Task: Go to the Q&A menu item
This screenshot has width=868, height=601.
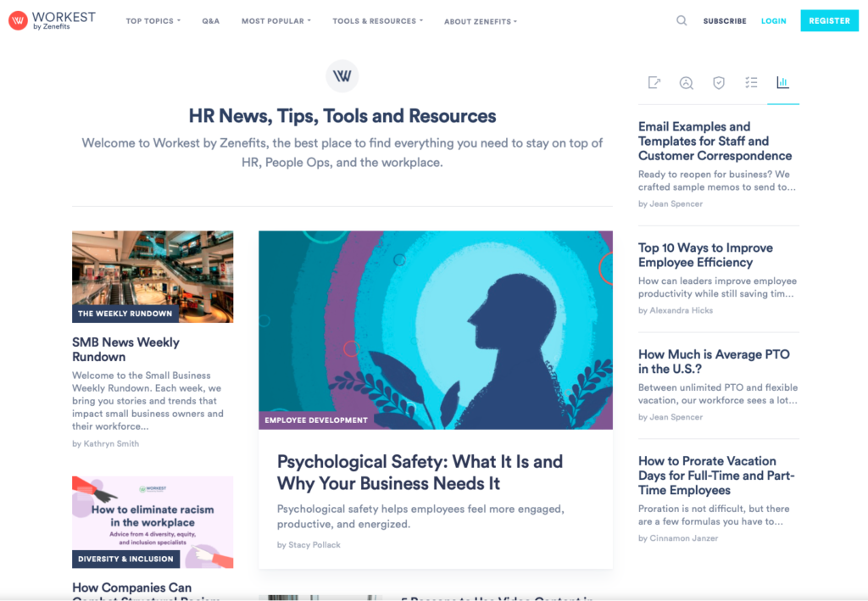Action: pyautogui.click(x=210, y=21)
